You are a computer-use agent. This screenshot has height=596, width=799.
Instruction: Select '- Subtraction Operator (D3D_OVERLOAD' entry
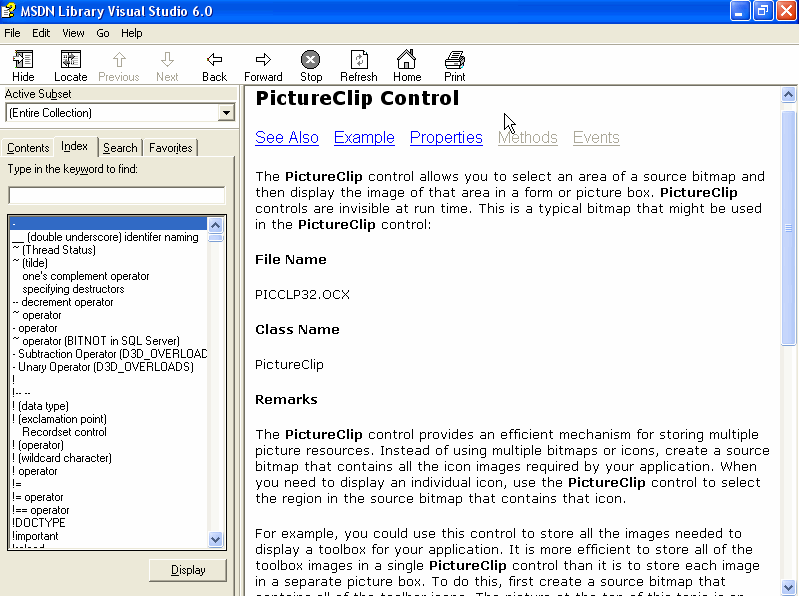[x=109, y=354]
